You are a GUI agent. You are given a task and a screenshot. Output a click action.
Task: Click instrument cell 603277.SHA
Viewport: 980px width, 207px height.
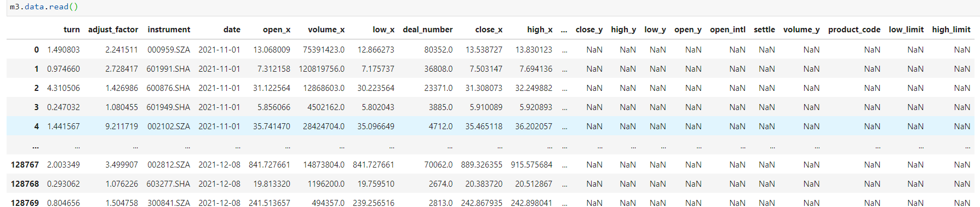168,184
